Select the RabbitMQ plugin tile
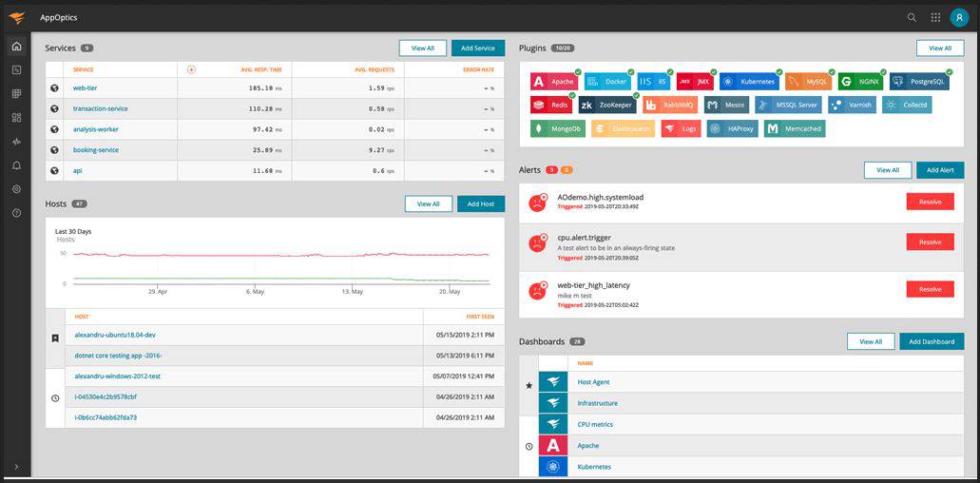980x483 pixels. [670, 105]
